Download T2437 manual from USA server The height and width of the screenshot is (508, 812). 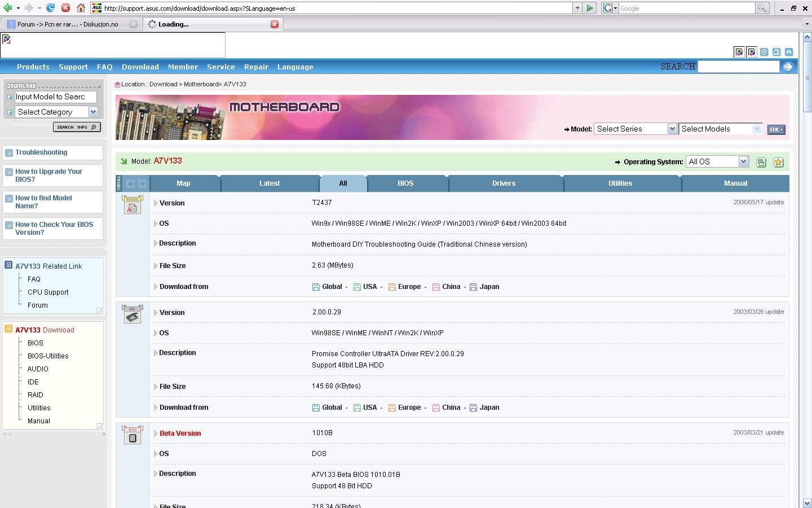click(x=365, y=287)
